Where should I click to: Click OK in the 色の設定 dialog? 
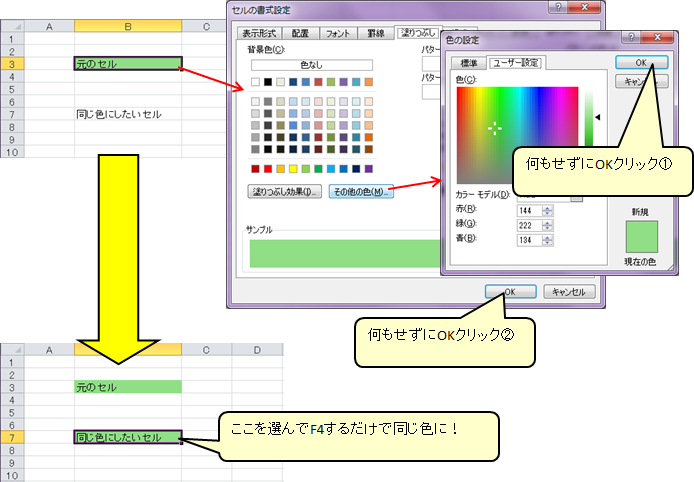(x=641, y=62)
